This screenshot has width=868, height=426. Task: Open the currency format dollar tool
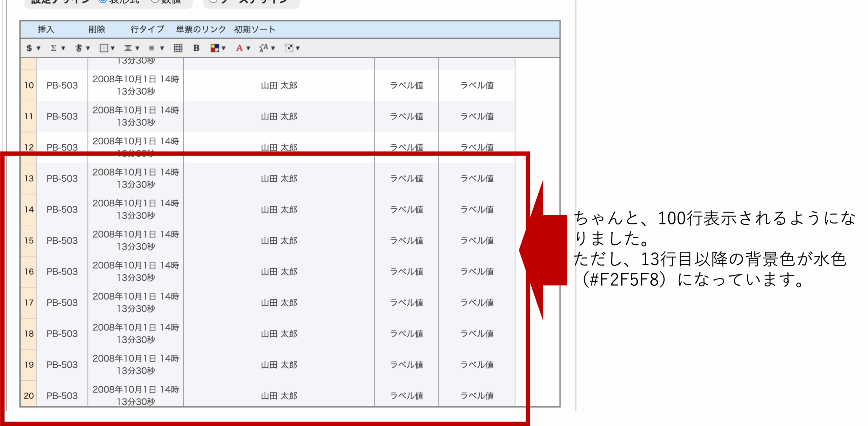point(33,48)
